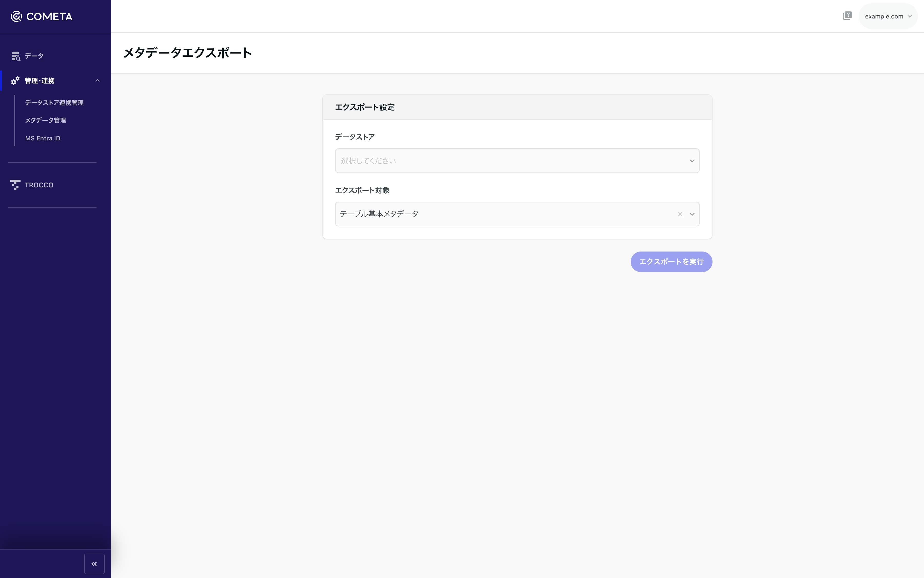Click the COMETA logo

click(x=41, y=16)
